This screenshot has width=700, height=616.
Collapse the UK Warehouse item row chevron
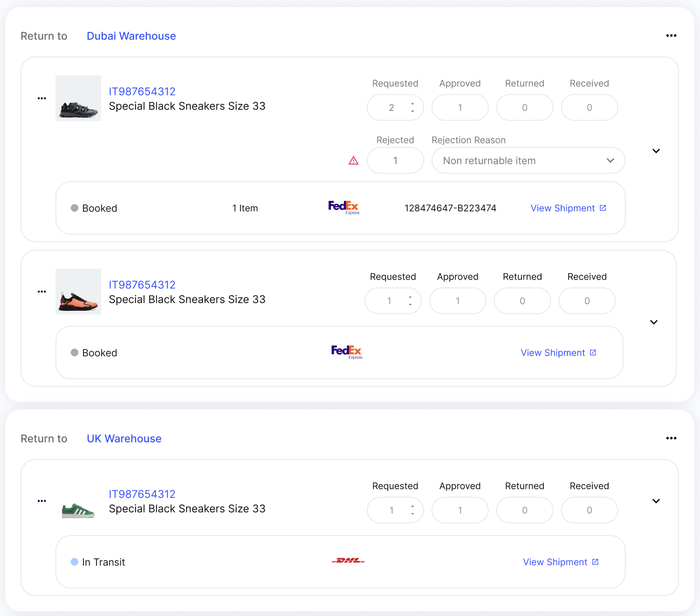pyautogui.click(x=656, y=501)
